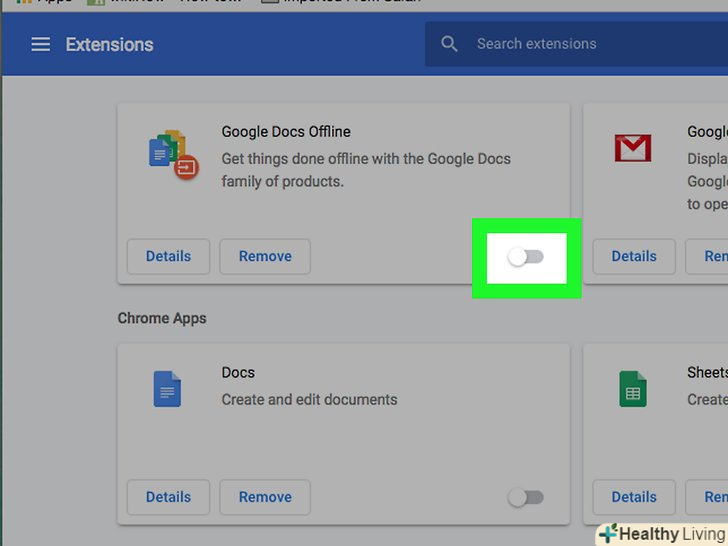
Task: Remove the Docs app
Action: tap(265, 497)
